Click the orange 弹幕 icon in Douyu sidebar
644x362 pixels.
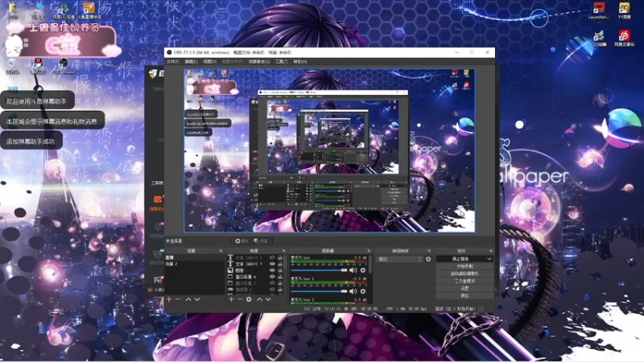click(x=158, y=200)
